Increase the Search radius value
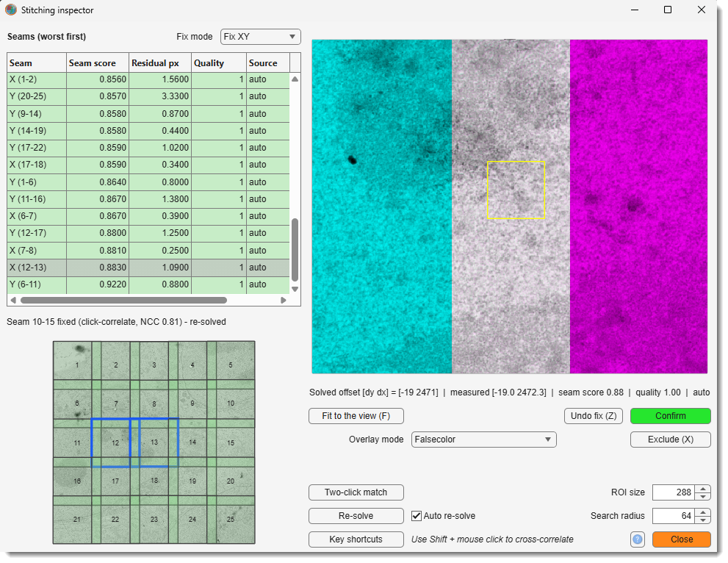This screenshot has width=728, height=563. (x=703, y=512)
